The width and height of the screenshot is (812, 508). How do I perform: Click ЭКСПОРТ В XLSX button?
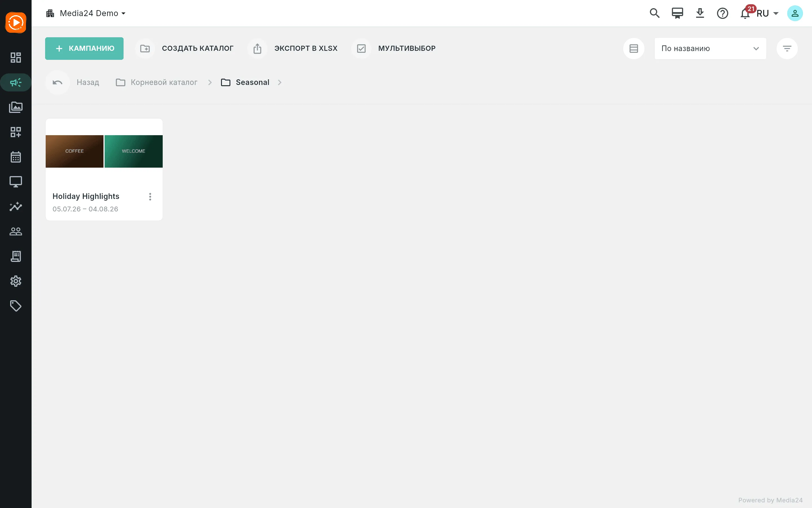(306, 48)
